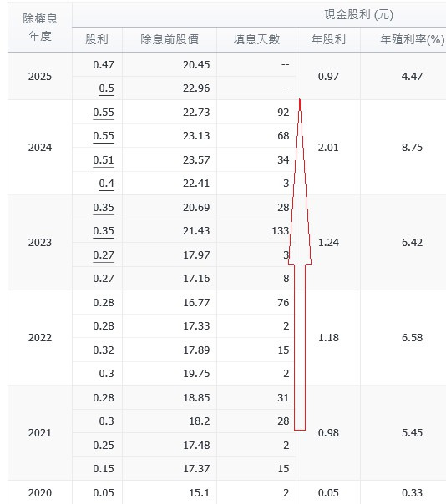Click the underlined 0.4 dividend link
Screen dimensions: 446x504
pos(107,184)
